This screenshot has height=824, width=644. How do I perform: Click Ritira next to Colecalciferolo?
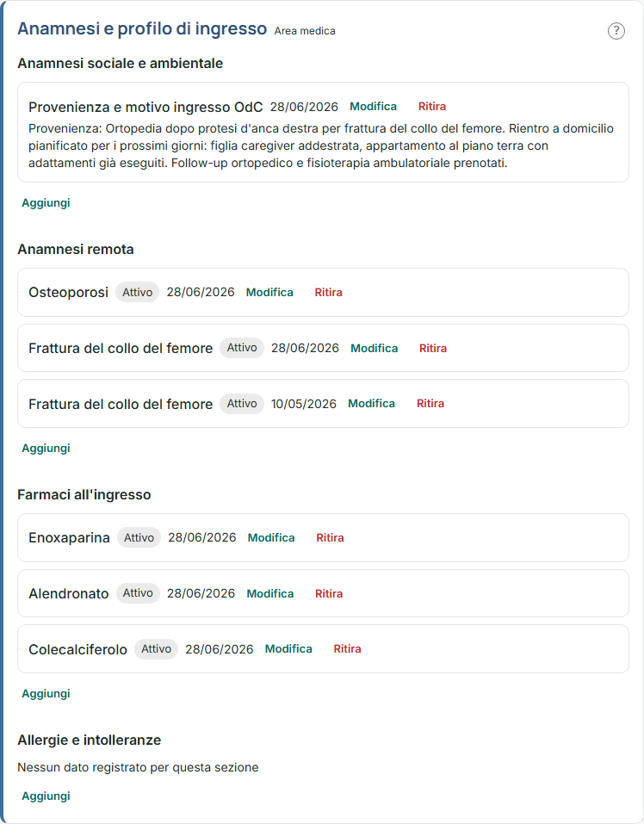point(347,648)
